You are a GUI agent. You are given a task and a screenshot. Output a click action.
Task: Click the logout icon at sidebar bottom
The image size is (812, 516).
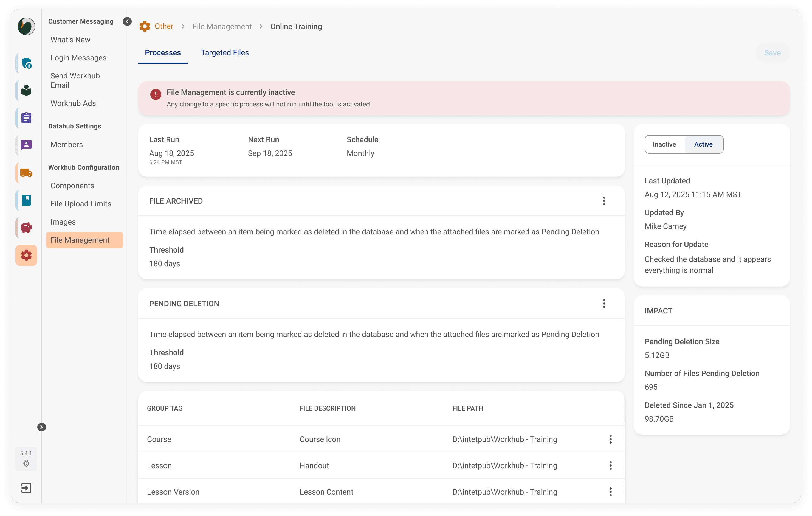click(26, 488)
